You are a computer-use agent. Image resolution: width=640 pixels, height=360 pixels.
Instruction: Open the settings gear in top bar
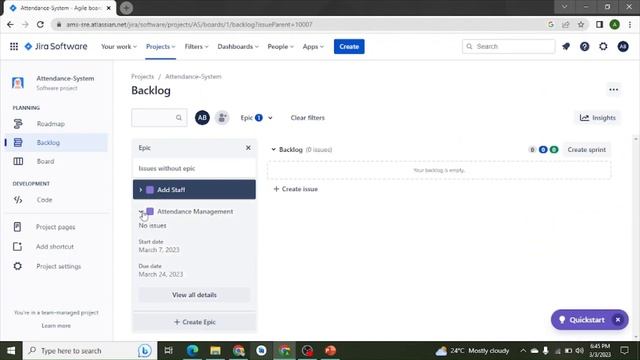click(x=603, y=47)
